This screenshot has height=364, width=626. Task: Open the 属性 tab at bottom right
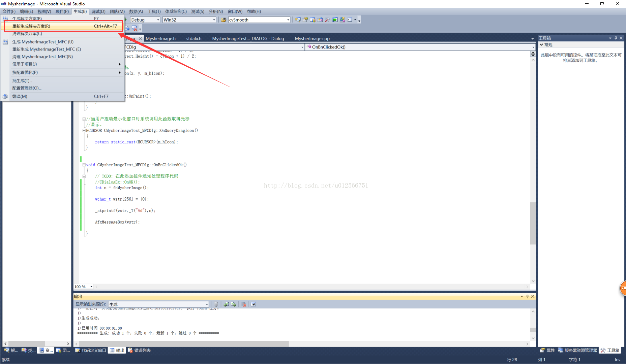547,351
